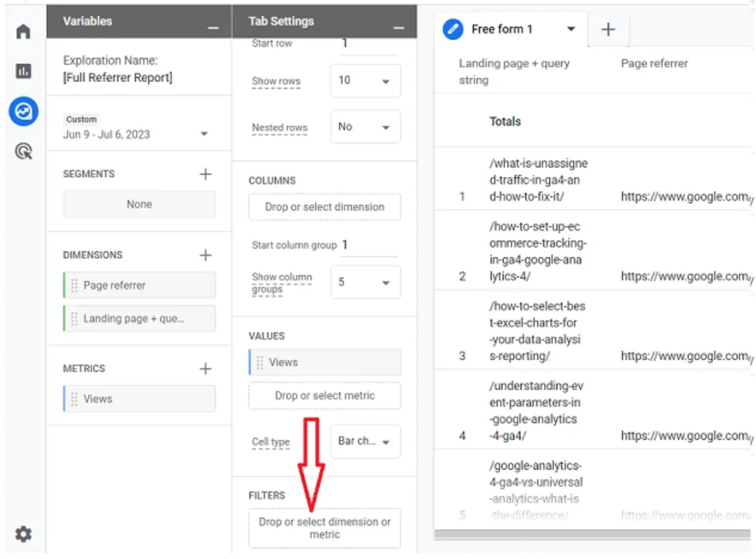This screenshot has height=559, width=756.
Task: Click the Filters drop zone
Action: [x=325, y=528]
